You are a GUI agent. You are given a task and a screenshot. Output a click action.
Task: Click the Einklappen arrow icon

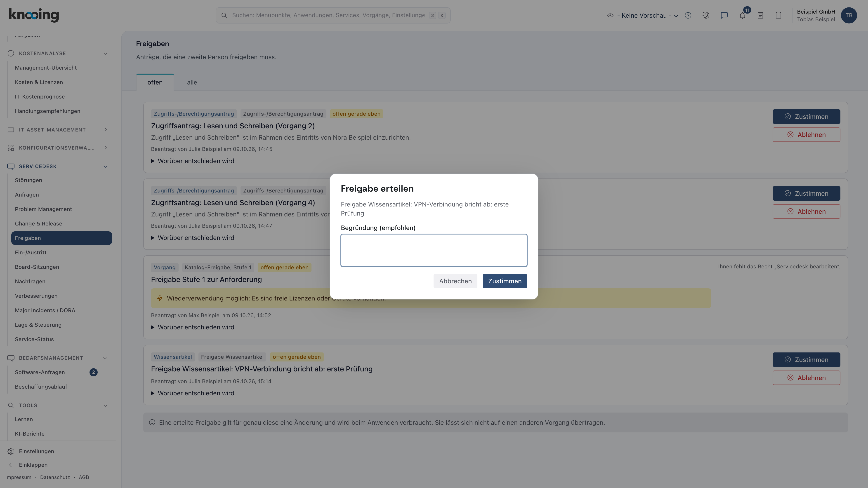(x=11, y=465)
